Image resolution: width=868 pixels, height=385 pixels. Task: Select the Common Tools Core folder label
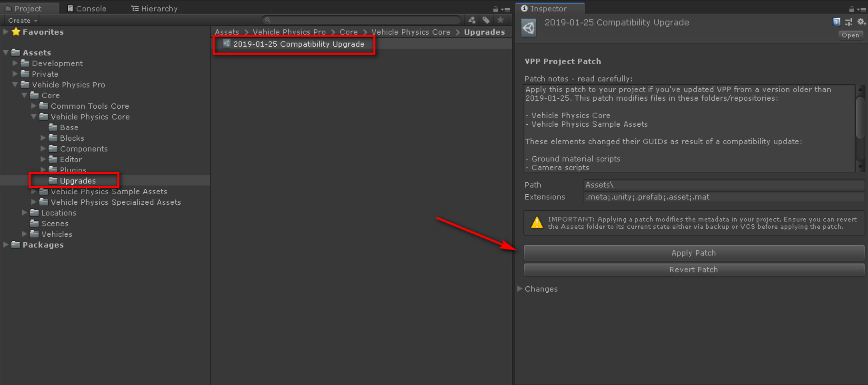90,106
